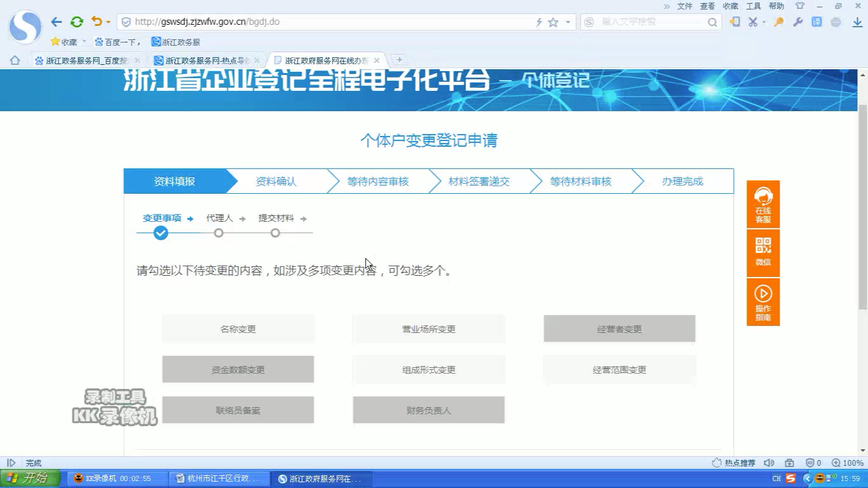868x488 pixels.
Task: Open the page translate tool
Action: click(x=816, y=21)
